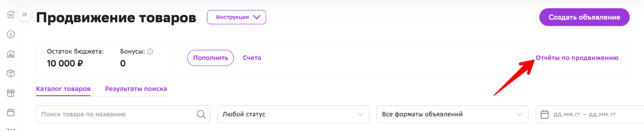
Task: Click the shop bag icon below the storefront
Action: [11, 113]
